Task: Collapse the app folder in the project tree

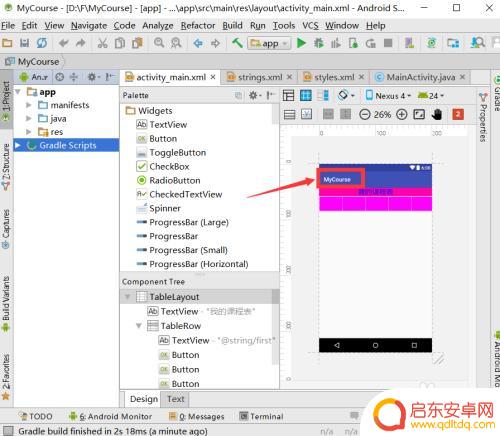Action: [x=18, y=92]
